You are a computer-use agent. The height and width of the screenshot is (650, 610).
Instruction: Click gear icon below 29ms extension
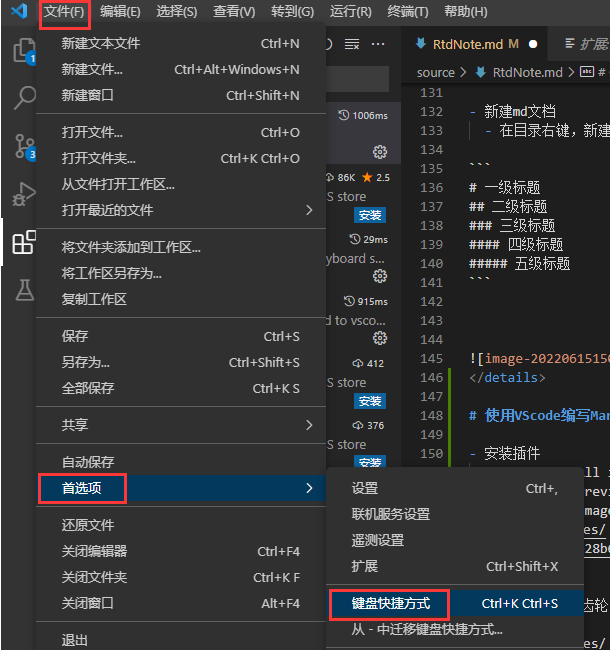(x=380, y=276)
